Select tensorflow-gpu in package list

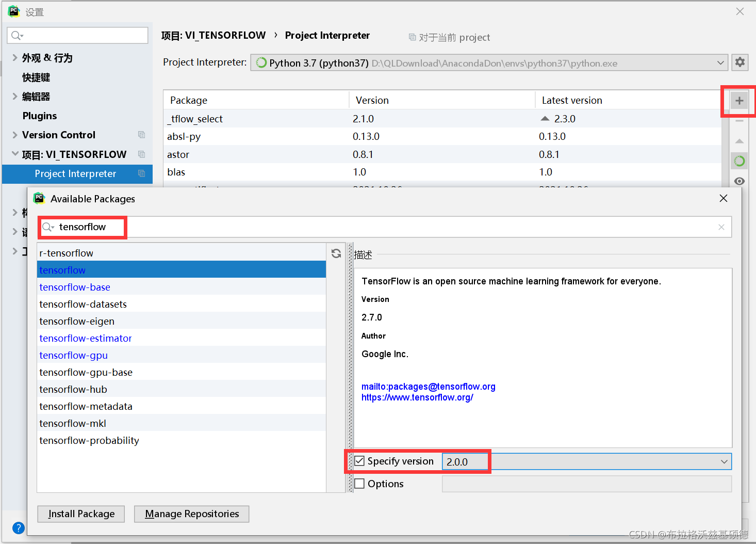[x=182, y=355]
